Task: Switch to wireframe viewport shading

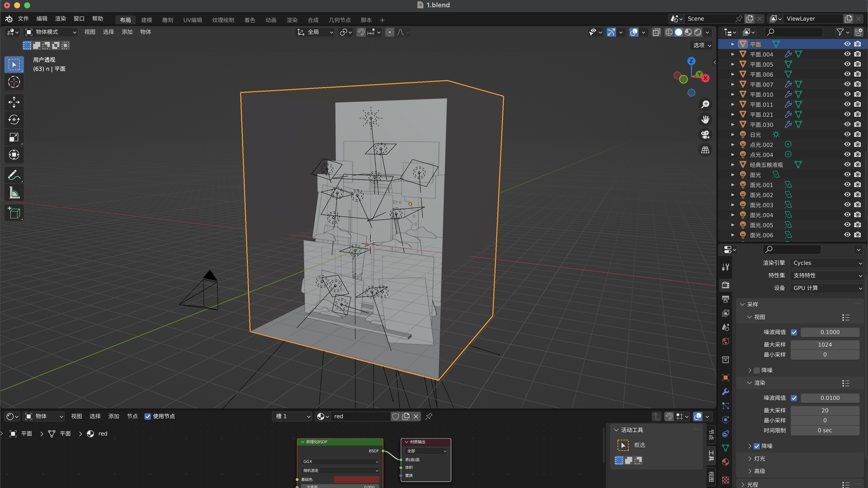Action: (669, 32)
